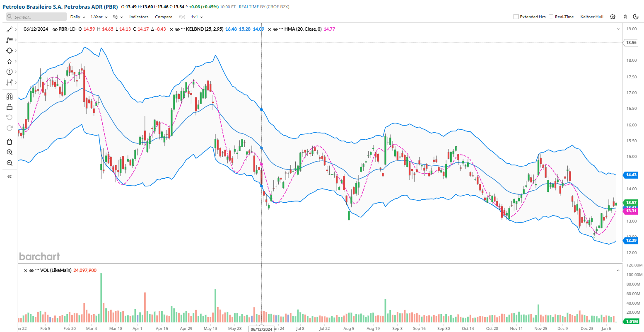Screen dimensions: 644x332
Task: Activate the magnet snap tool
Action: point(10,96)
